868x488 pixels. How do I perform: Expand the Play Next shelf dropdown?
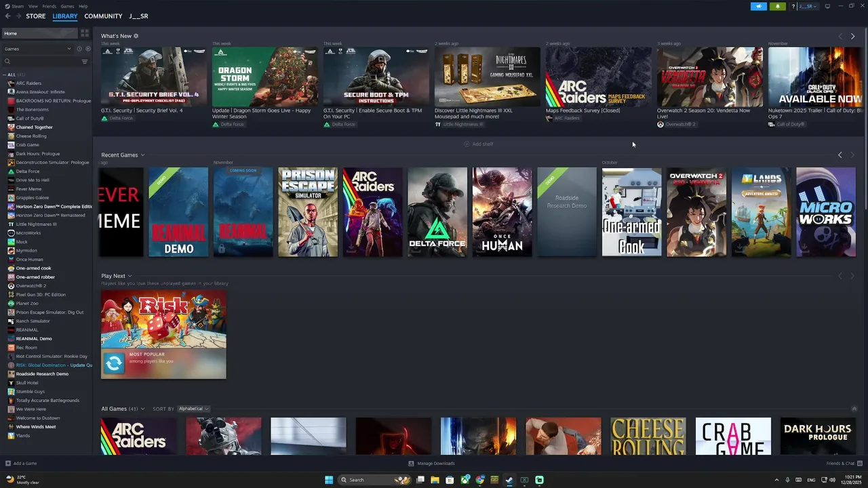click(x=130, y=276)
